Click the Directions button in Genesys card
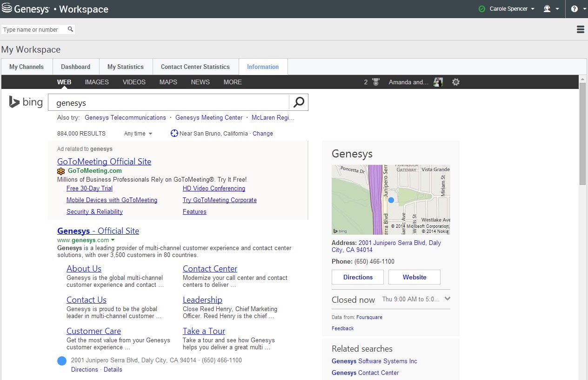 click(x=358, y=277)
